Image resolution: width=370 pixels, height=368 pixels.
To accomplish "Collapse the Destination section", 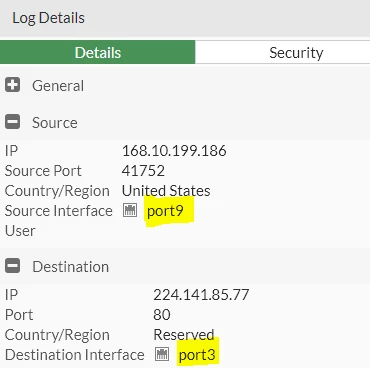I will click(13, 266).
